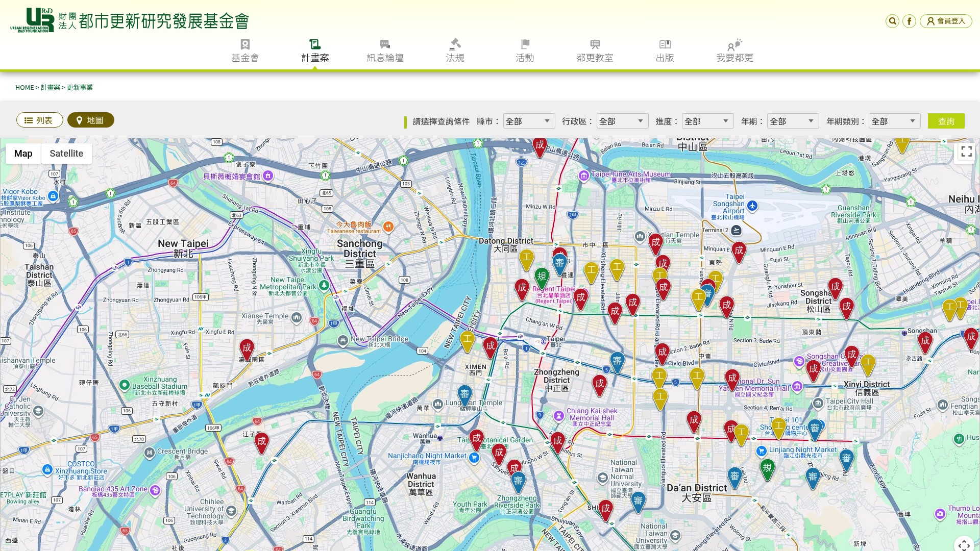Open the Facebook page icon
The image size is (980, 551).
coord(909,21)
